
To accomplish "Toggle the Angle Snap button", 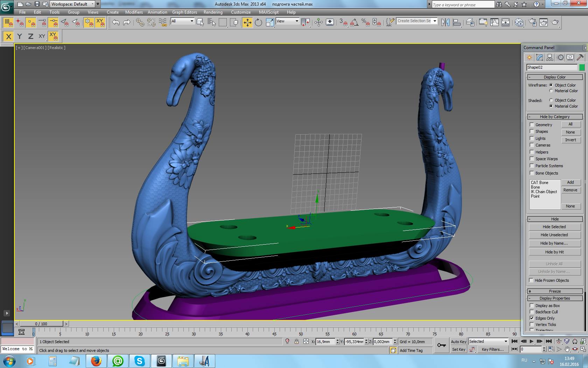I will (354, 22).
